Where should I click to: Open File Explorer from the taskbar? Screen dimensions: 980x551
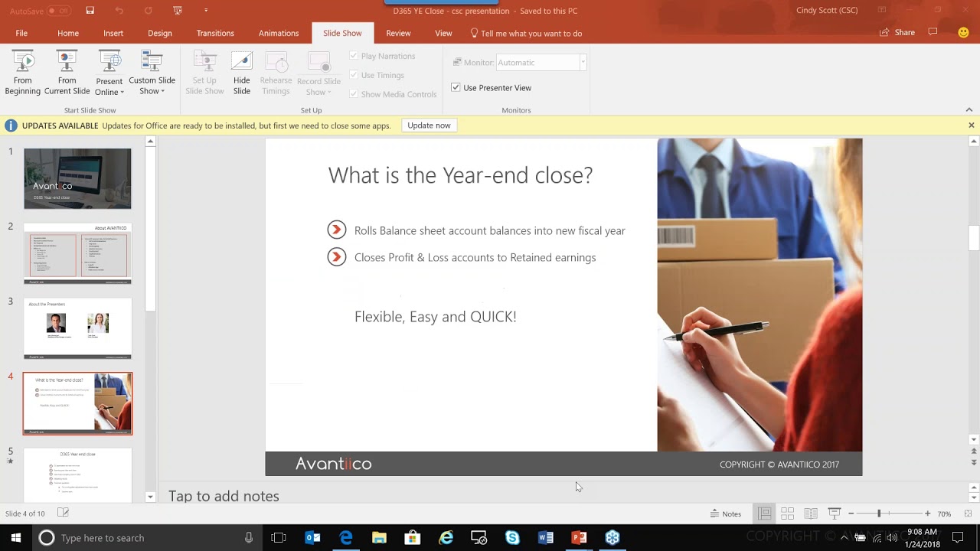[x=379, y=538]
